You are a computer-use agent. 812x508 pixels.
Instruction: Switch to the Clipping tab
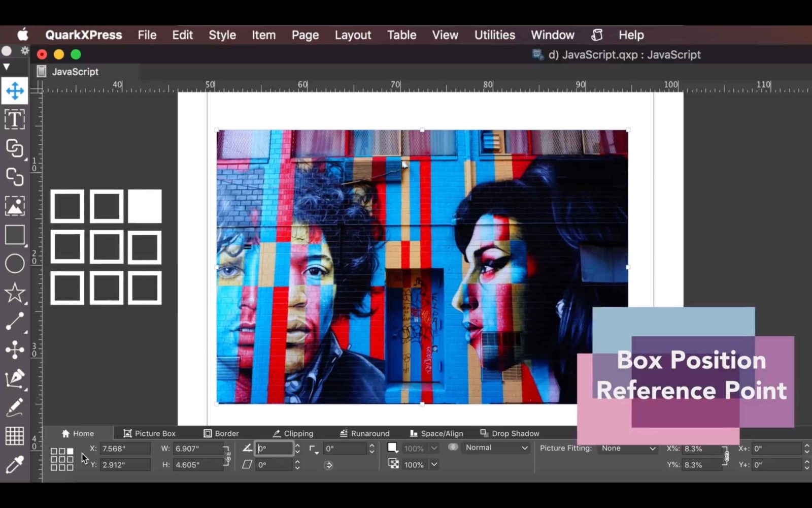coord(298,433)
